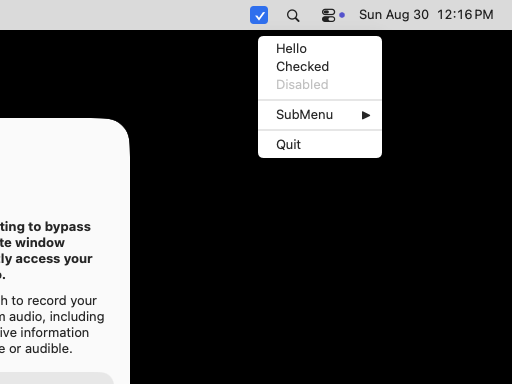The width and height of the screenshot is (512, 384).
Task: Open Spotlight search magnifier icon
Action: (x=293, y=15)
